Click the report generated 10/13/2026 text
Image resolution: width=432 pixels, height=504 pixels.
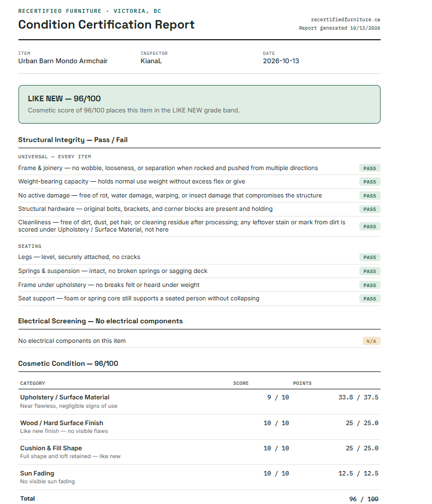click(339, 28)
